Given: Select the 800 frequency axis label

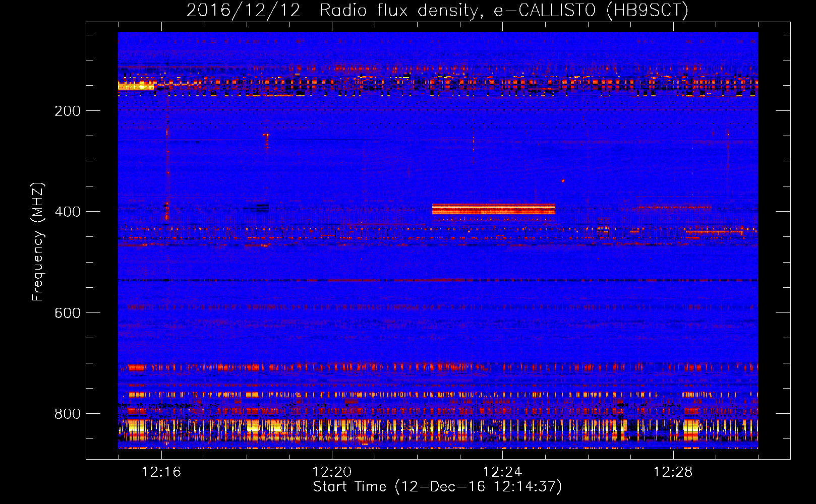Looking at the screenshot, I should (68, 414).
